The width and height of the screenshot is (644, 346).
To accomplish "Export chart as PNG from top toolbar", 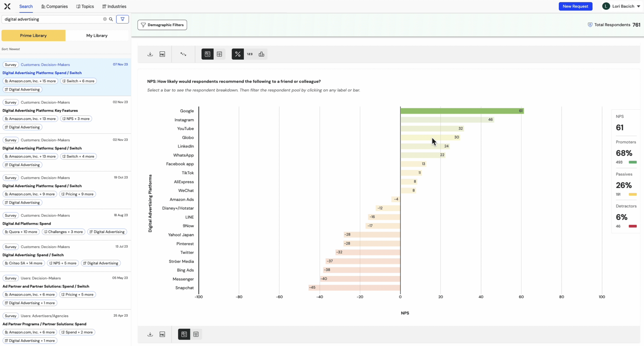I will click(162, 54).
